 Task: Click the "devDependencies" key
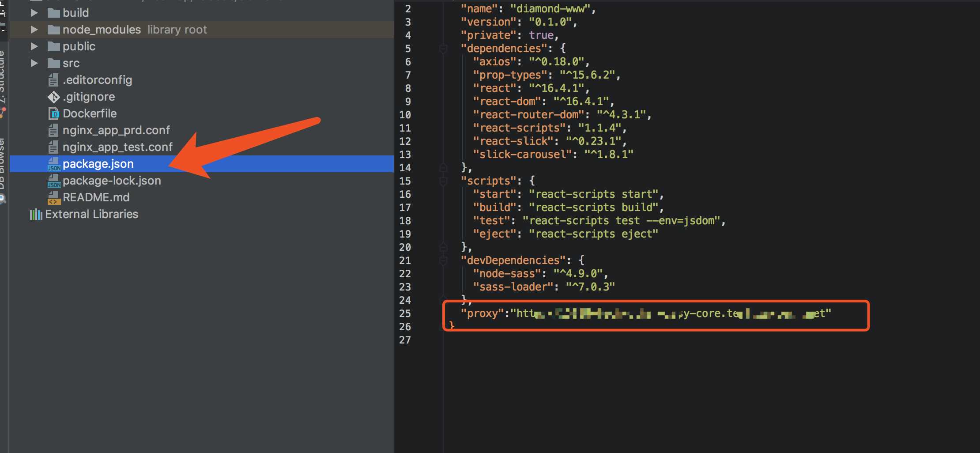(x=513, y=260)
